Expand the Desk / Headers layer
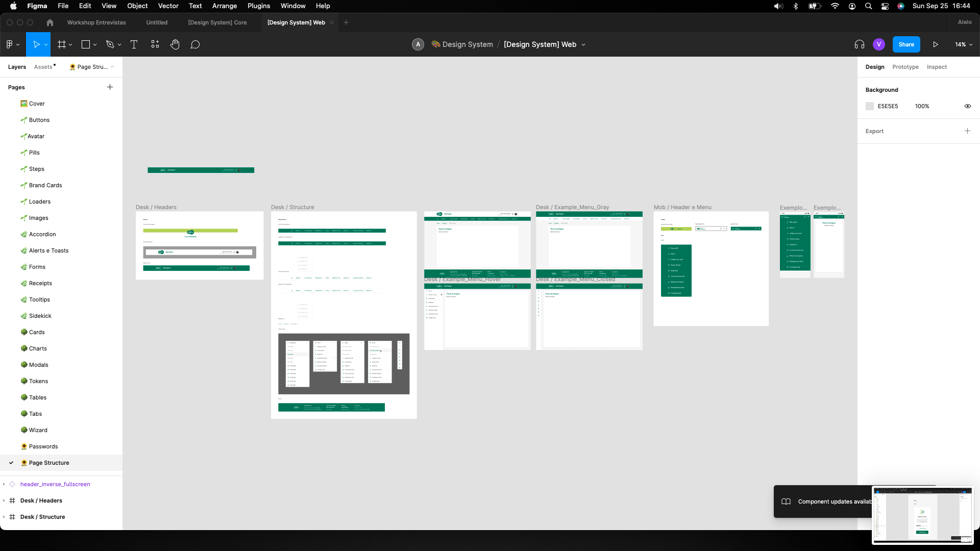This screenshot has height=551, width=980. pos(4,500)
